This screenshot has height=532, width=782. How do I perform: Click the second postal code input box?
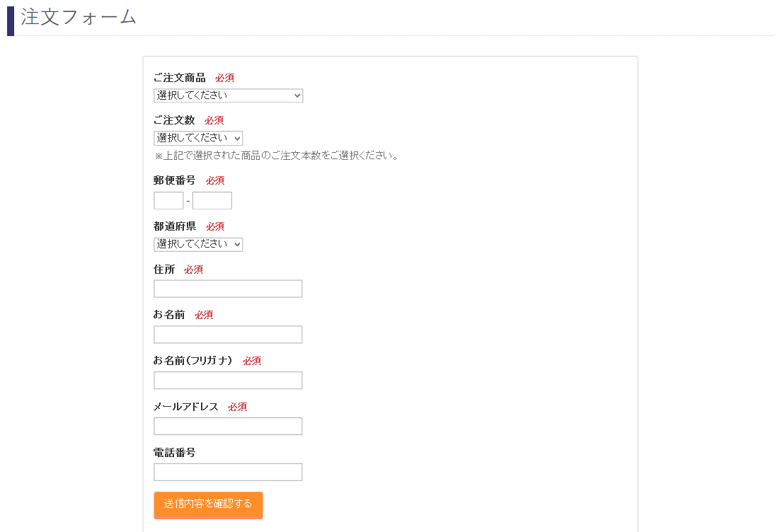[212, 200]
